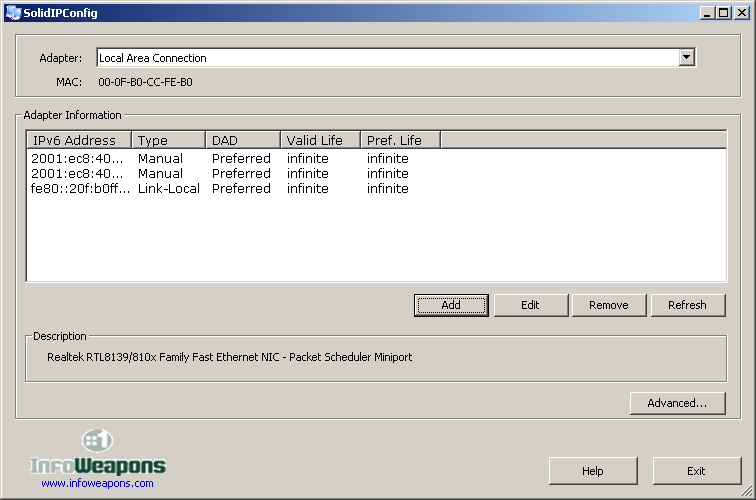Select the Local Area Connection adapter field
Image resolution: width=756 pixels, height=500 pixels.
[396, 58]
